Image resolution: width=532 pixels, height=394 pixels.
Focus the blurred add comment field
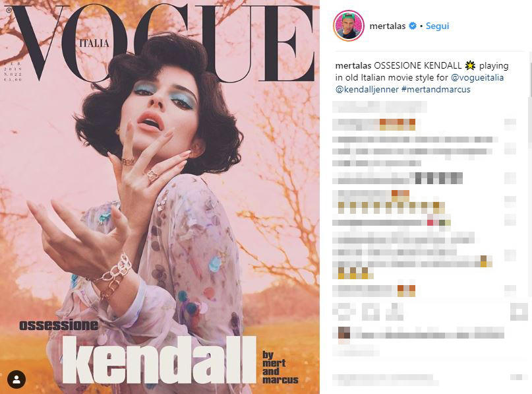[x=385, y=378]
